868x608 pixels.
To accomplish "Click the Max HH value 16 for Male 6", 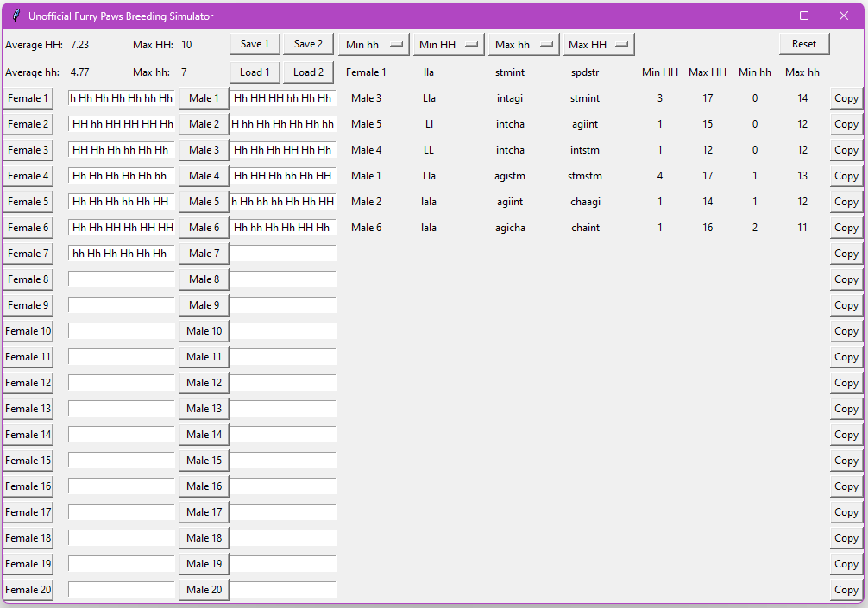I will [x=708, y=228].
